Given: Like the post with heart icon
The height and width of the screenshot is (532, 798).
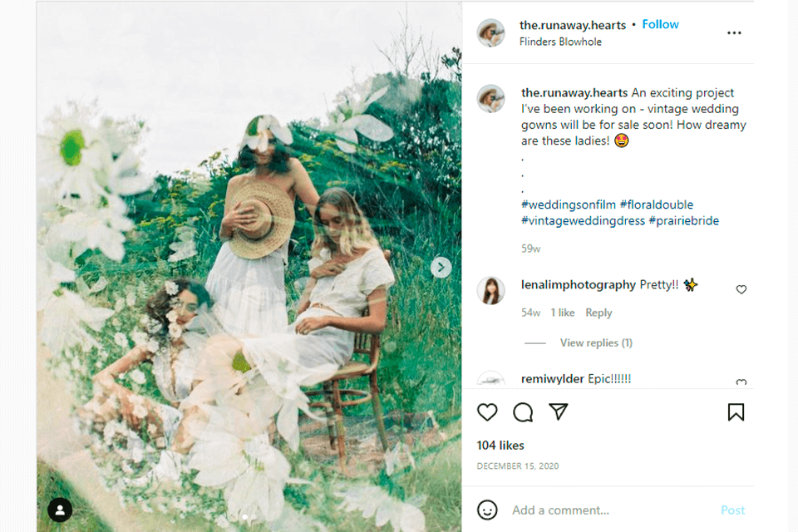Looking at the screenshot, I should 487,412.
